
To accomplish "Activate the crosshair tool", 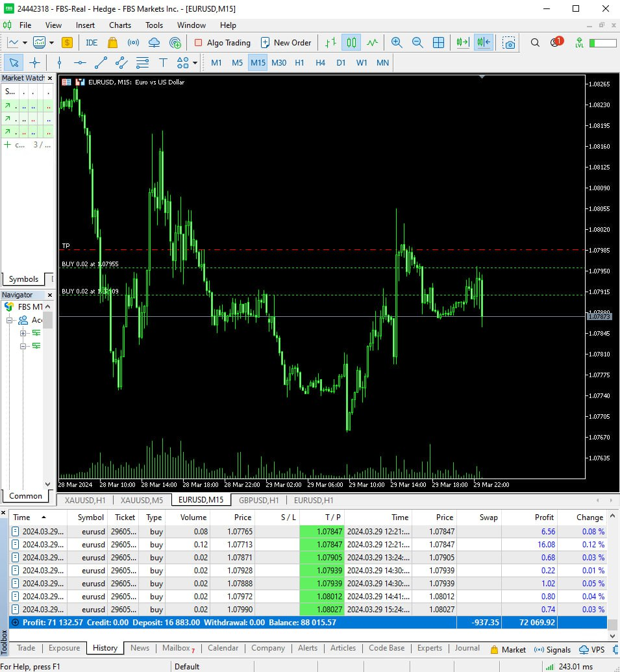I will click(x=34, y=63).
